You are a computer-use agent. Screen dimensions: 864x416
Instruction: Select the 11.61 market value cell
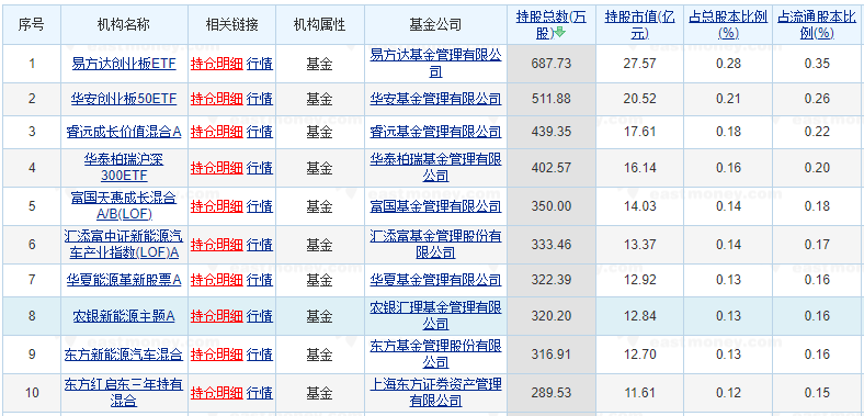[640, 393]
